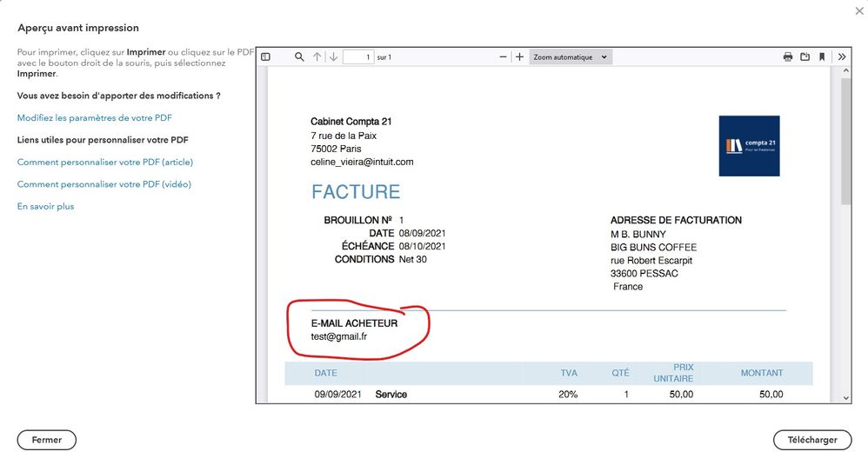The width and height of the screenshot is (868, 465).
Task: Close the print preview dialog with X
Action: click(859, 10)
